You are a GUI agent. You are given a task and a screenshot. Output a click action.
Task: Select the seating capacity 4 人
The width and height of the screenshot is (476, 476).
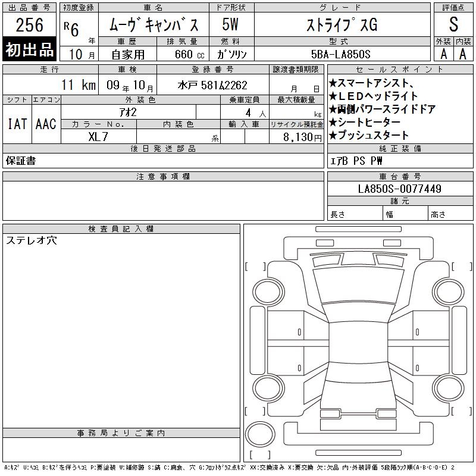click(x=256, y=113)
